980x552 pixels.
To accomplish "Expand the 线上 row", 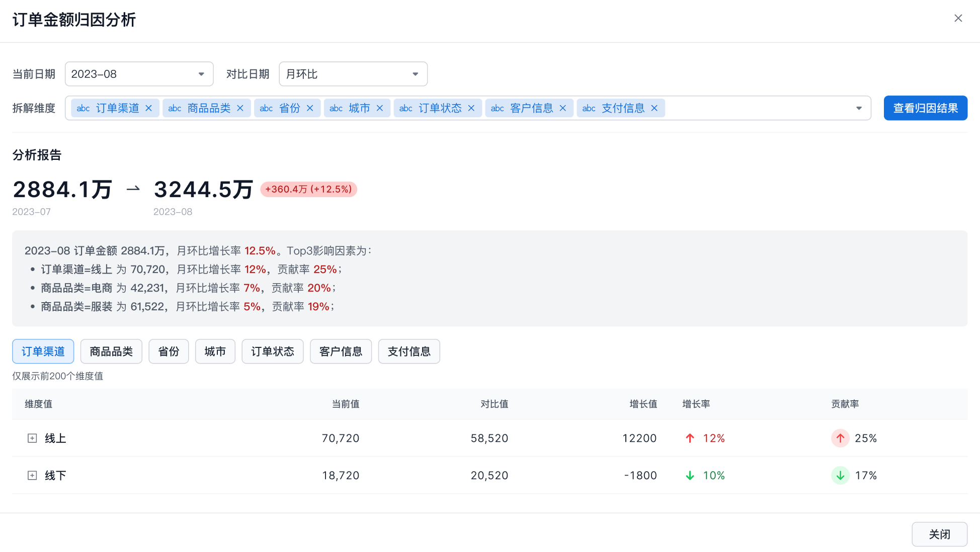I will pos(32,438).
